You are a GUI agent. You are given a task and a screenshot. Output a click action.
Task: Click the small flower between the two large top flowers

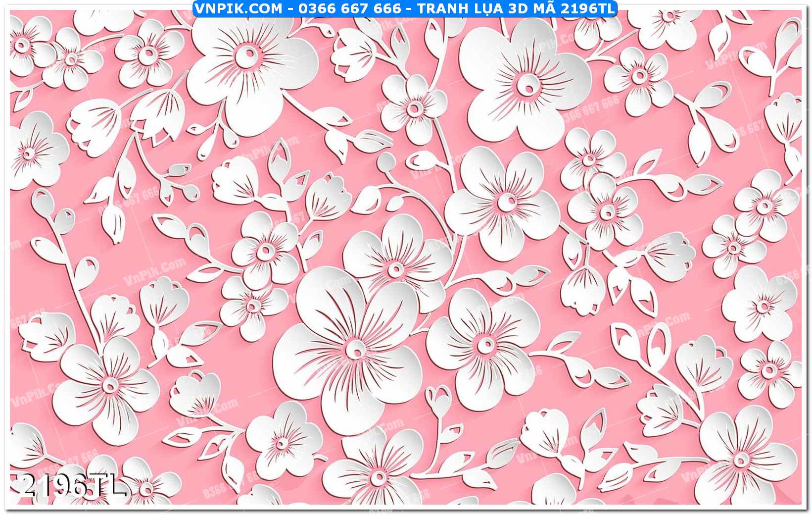click(x=414, y=108)
